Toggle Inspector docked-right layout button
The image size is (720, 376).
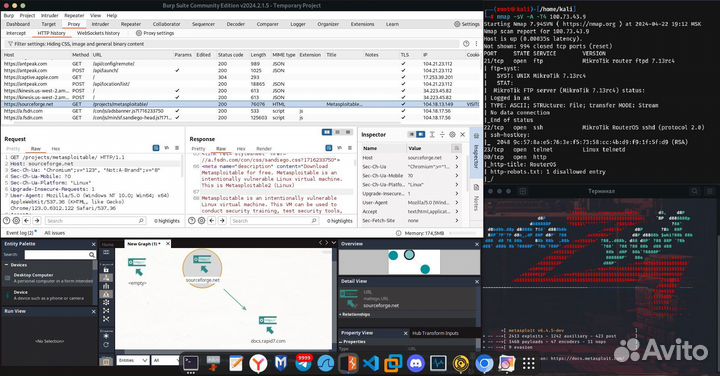[x=421, y=135]
